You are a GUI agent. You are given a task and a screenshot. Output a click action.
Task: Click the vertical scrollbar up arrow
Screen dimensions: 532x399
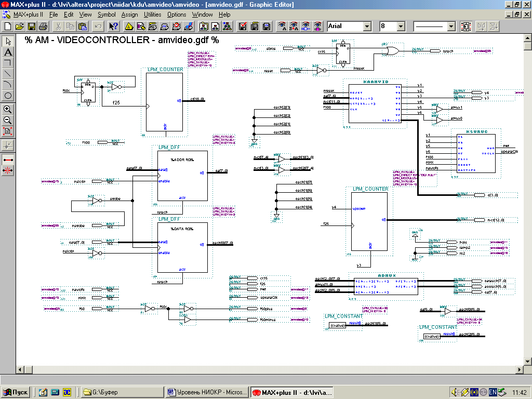(528, 37)
